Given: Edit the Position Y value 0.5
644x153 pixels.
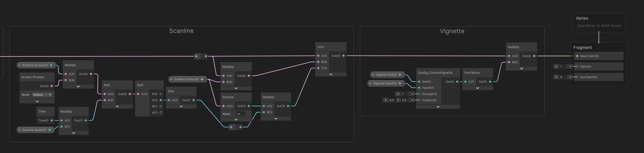Looking at the screenshot, I should 404,100.
